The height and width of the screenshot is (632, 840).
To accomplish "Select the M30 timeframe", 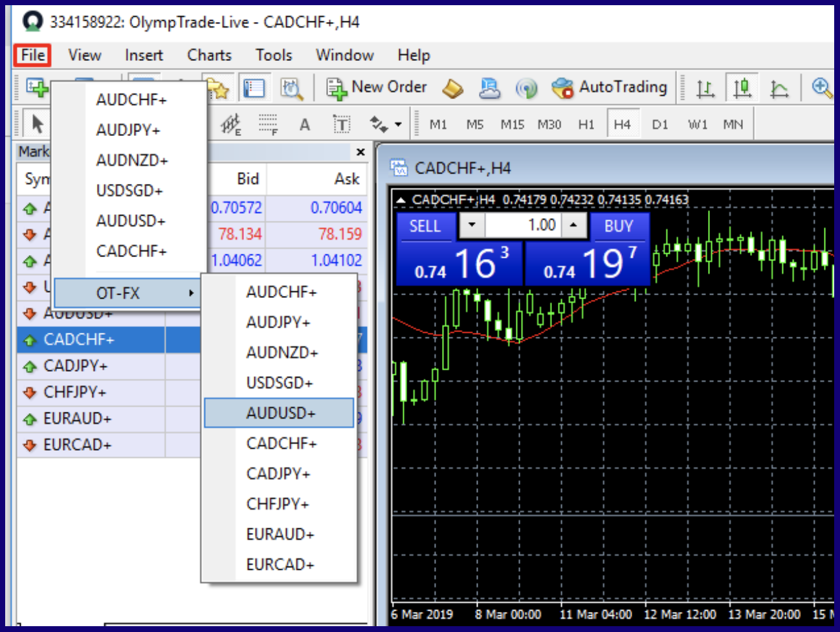I will point(549,124).
